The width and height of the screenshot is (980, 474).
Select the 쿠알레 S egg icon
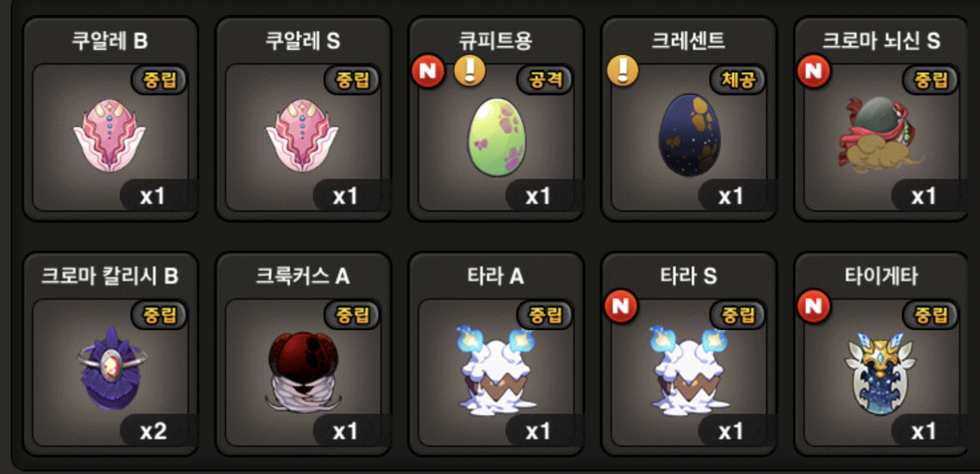(302, 136)
